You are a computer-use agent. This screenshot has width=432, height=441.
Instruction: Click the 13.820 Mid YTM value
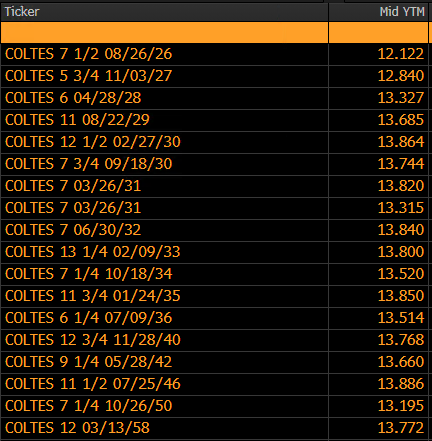(x=401, y=186)
